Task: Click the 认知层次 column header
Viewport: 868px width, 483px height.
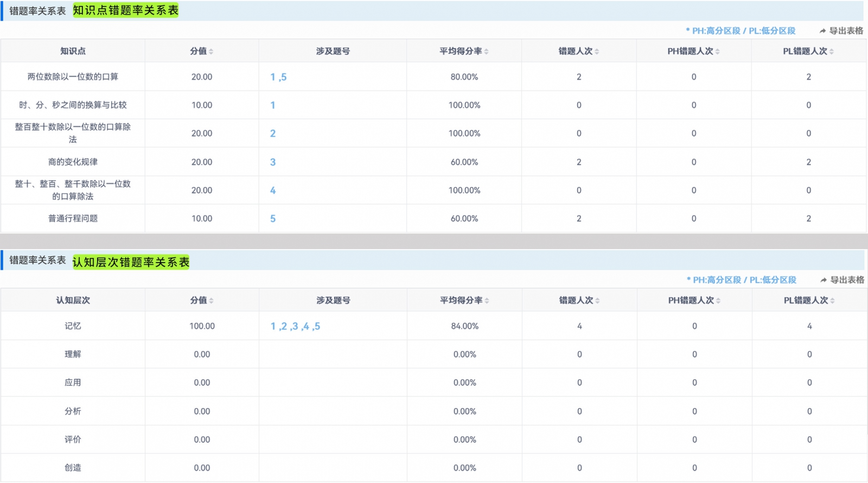Action: coord(73,300)
